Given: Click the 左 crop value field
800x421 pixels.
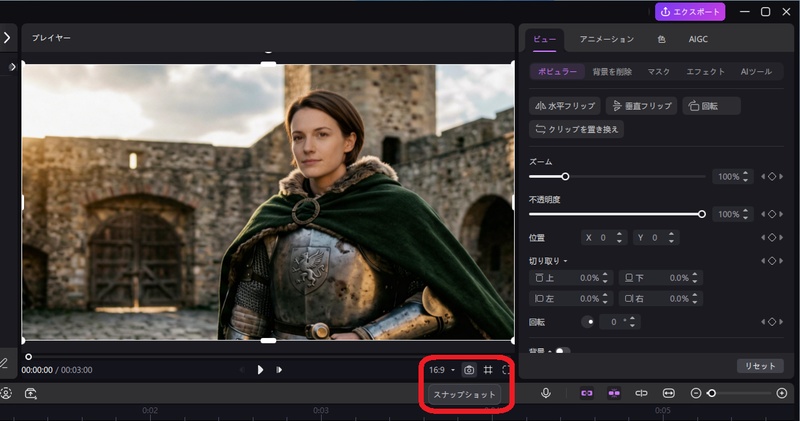Looking at the screenshot, I should click(571, 299).
